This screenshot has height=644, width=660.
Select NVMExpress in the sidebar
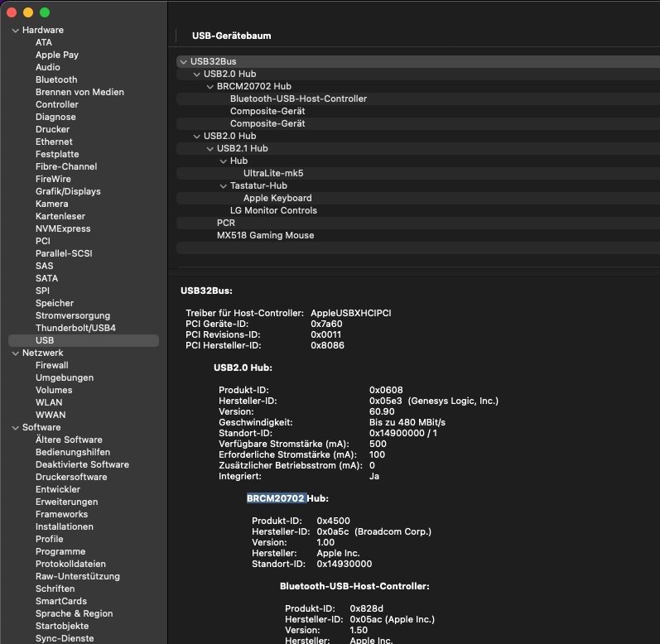coord(63,228)
